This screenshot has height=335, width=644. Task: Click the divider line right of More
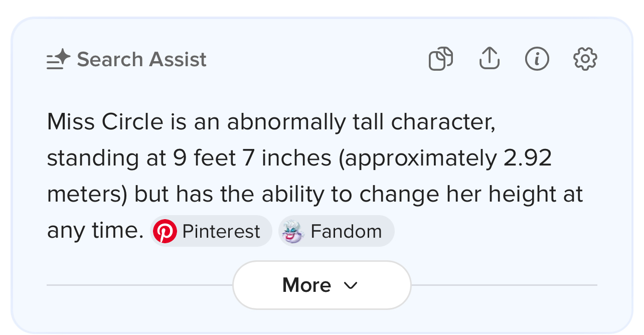[504, 285]
